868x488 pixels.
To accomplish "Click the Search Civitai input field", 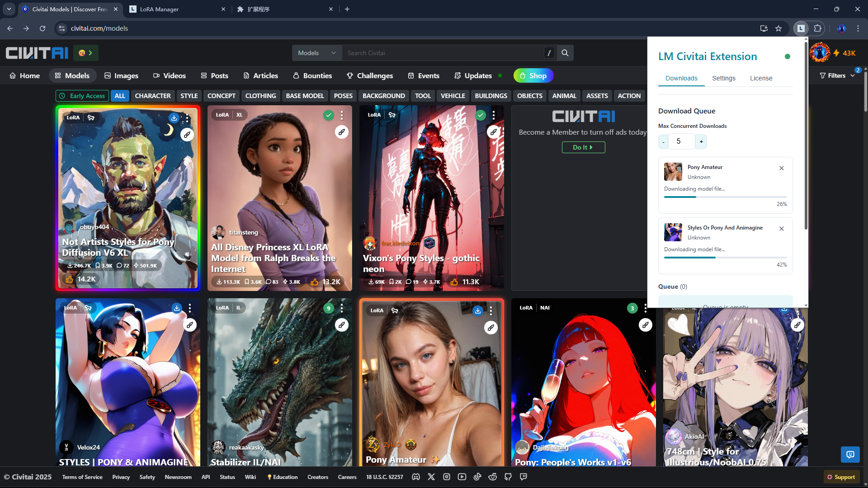I will click(x=443, y=53).
